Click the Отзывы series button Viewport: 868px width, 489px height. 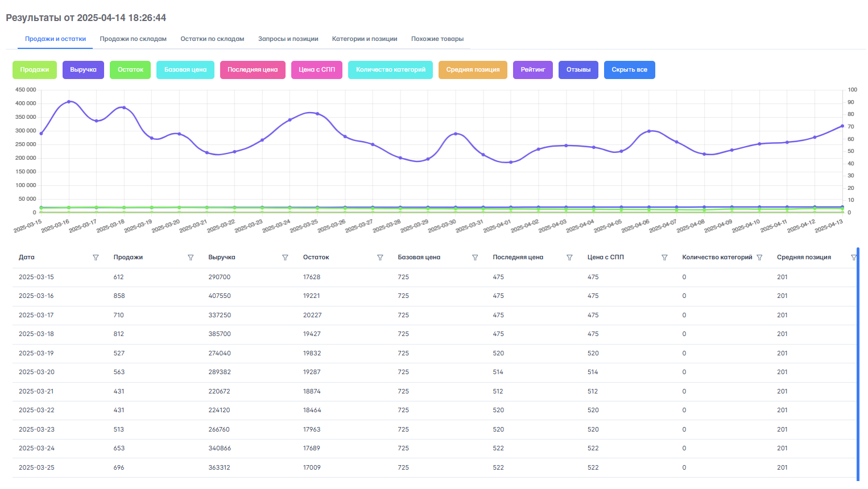pos(578,70)
